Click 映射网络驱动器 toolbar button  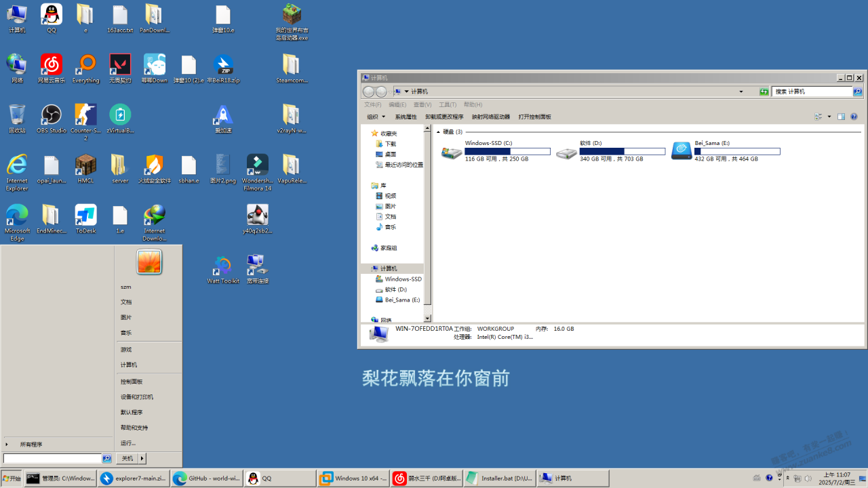coord(491,117)
